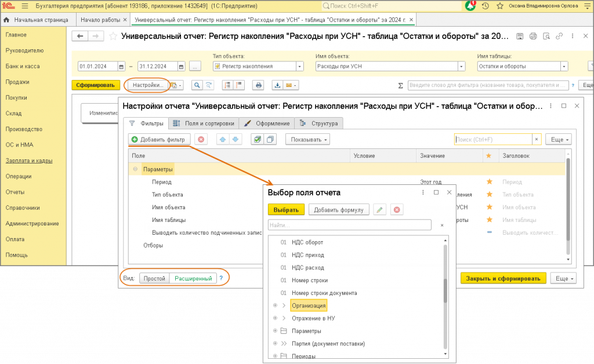Switch to the Поля и сортировки tab

pos(204,123)
